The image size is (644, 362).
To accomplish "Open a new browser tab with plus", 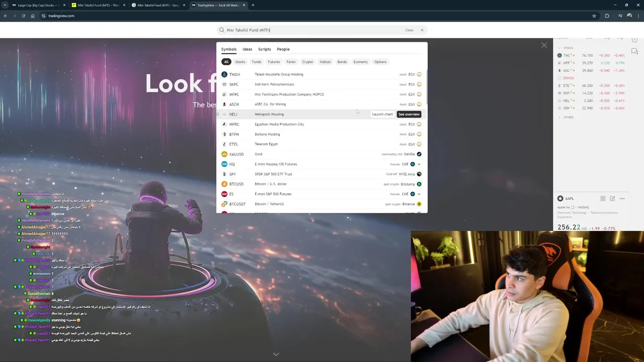I will click(253, 5).
